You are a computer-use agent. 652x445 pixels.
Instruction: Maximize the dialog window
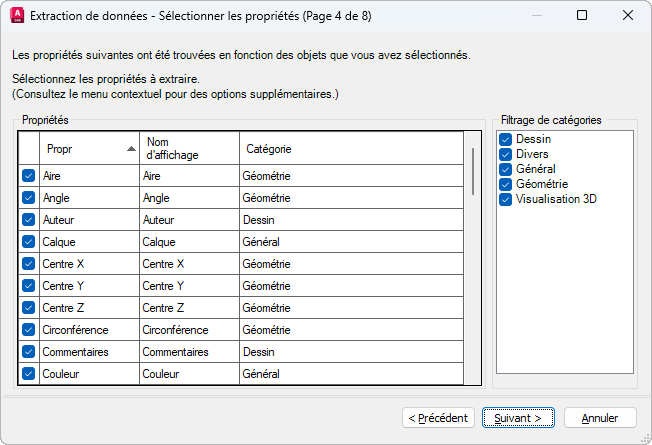[x=583, y=15]
